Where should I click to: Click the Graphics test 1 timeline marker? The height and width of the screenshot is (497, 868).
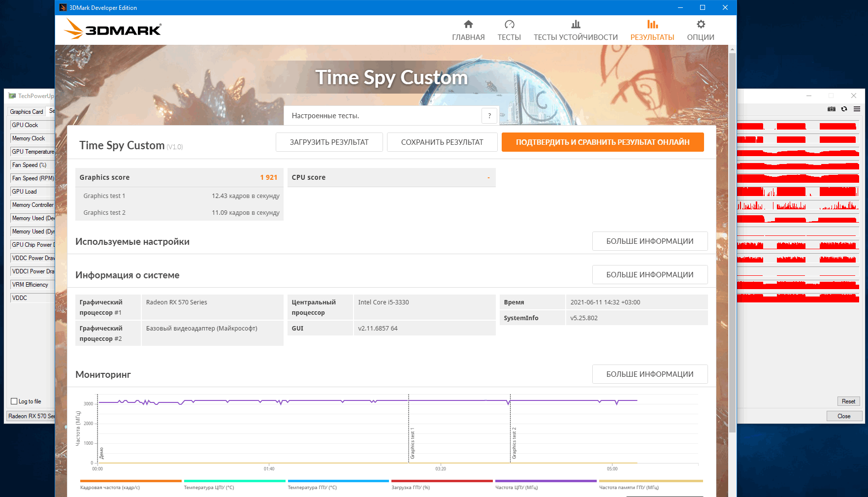point(413,443)
